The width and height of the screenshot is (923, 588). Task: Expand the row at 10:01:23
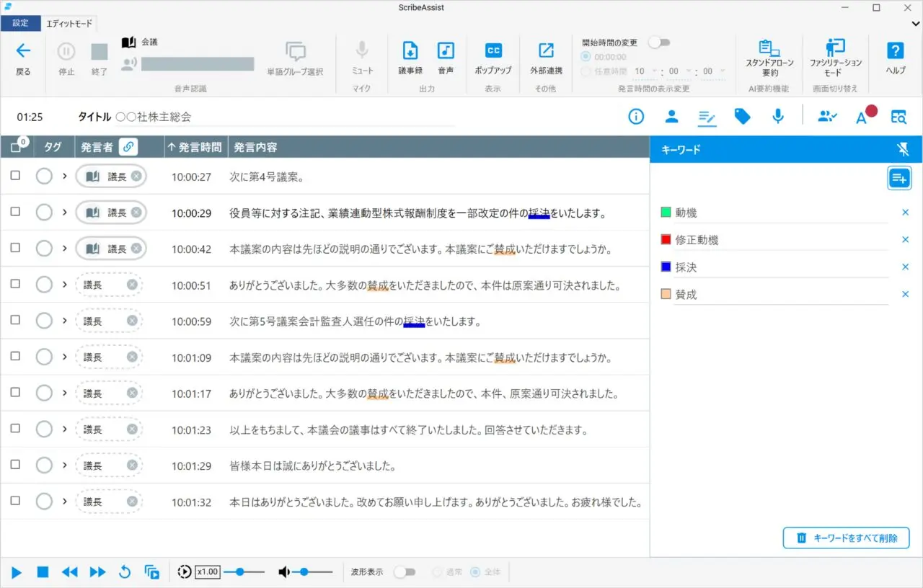[65, 429]
